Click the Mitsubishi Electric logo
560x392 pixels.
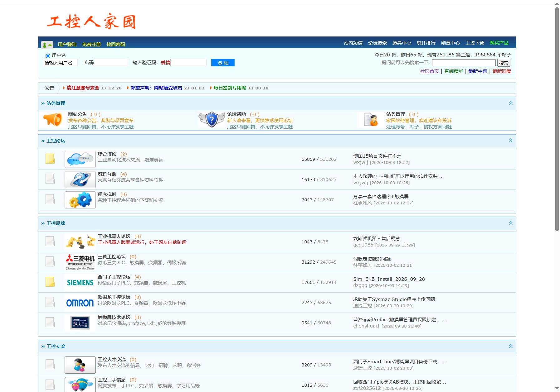point(80,262)
